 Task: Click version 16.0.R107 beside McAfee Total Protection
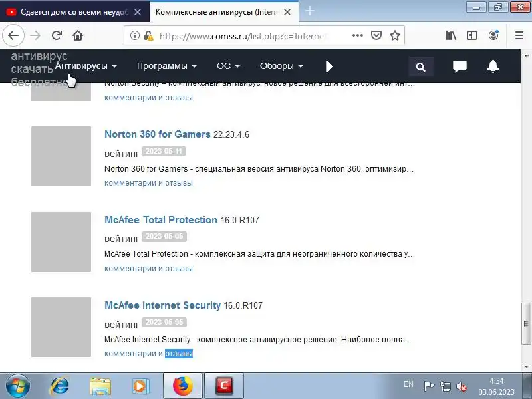[240, 221]
